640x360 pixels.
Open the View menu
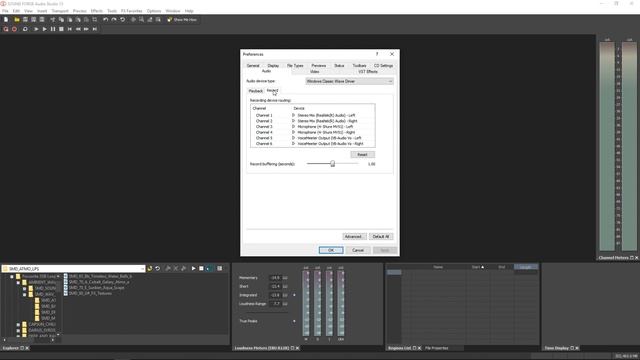click(x=28, y=11)
